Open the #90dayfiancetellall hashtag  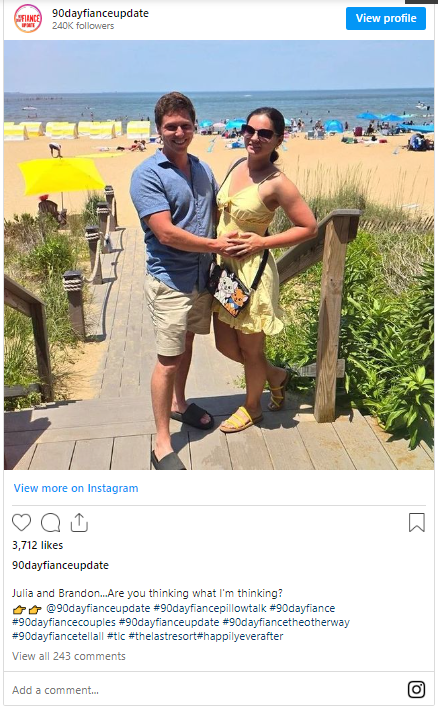pyautogui.click(x=58, y=636)
